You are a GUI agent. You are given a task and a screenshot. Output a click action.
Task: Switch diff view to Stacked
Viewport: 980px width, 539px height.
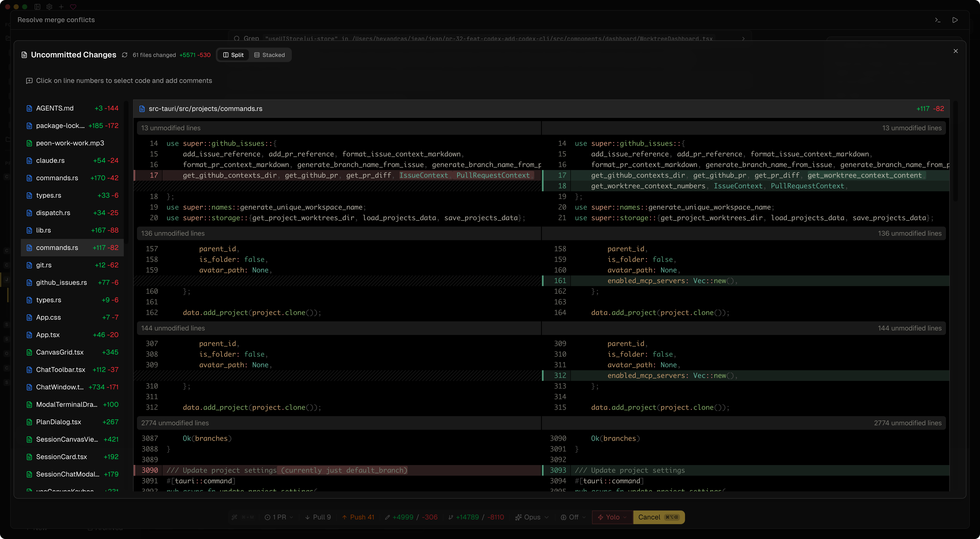click(x=269, y=55)
